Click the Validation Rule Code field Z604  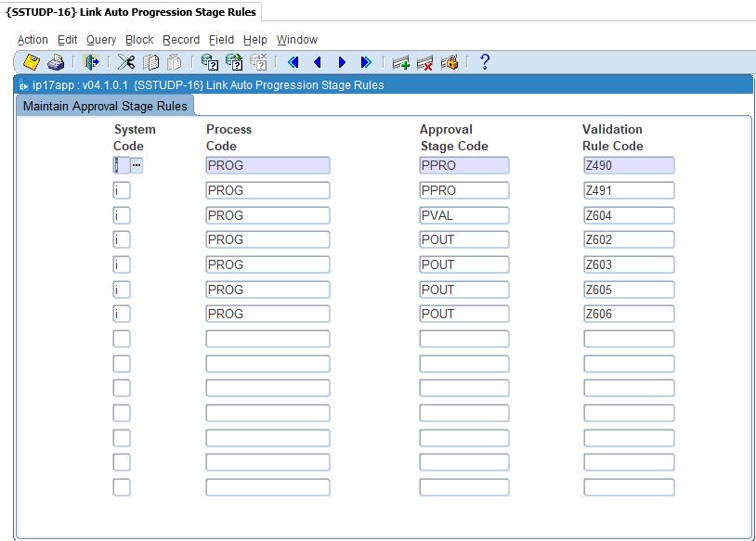coord(629,215)
